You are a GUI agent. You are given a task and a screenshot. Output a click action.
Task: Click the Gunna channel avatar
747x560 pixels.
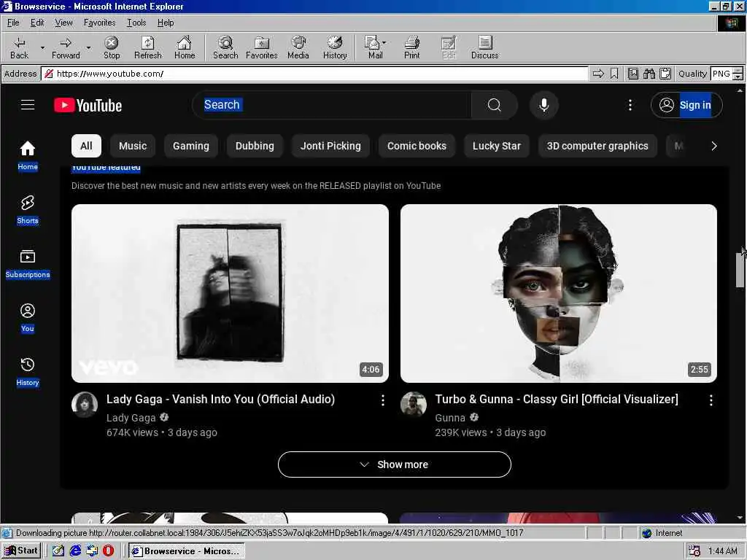click(413, 404)
